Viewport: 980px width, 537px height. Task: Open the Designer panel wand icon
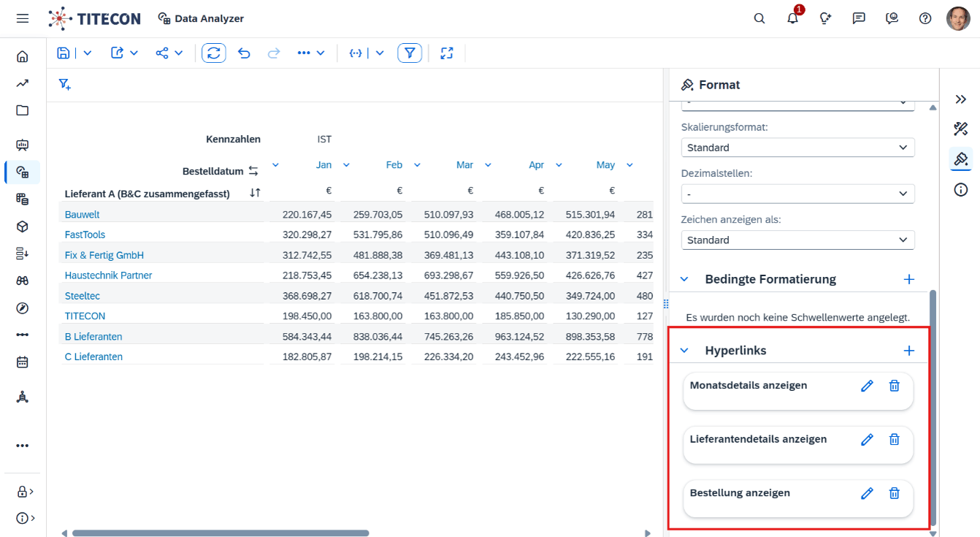[x=961, y=129]
